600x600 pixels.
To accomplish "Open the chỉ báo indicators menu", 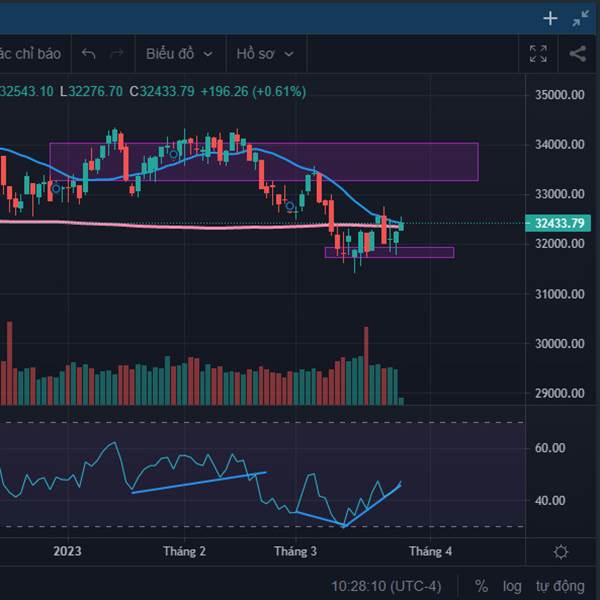I will [31, 54].
